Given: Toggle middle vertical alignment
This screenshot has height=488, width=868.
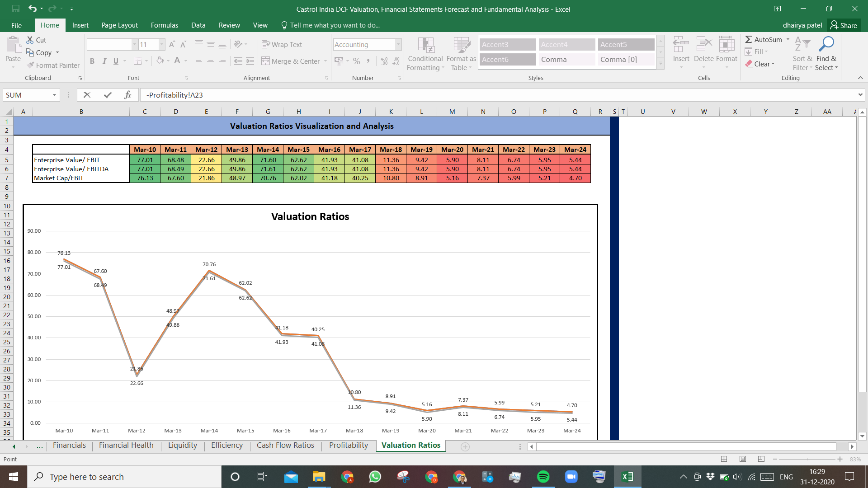Looking at the screenshot, I should (x=211, y=44).
